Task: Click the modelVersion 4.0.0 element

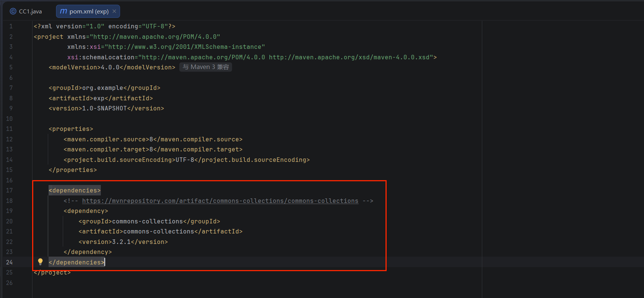Action: click(112, 68)
